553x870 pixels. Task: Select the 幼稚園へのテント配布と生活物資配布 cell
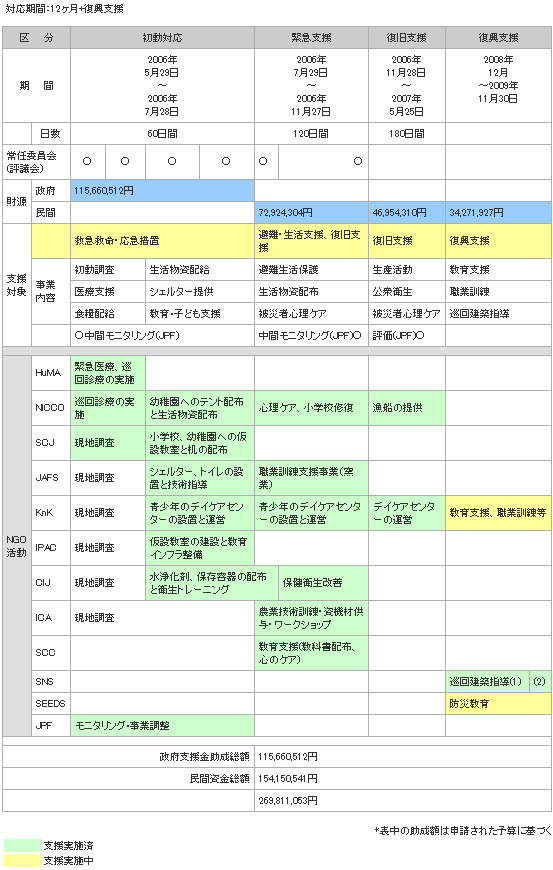tap(200, 408)
